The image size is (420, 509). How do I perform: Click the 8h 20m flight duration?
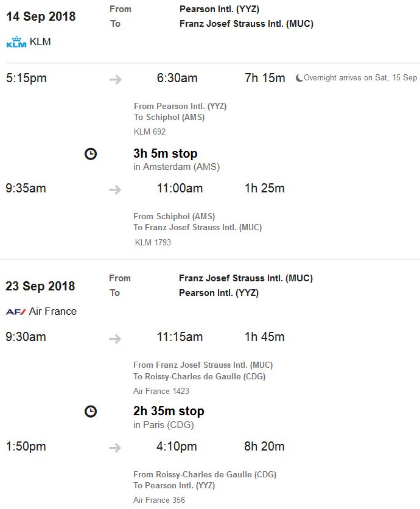pos(264,446)
